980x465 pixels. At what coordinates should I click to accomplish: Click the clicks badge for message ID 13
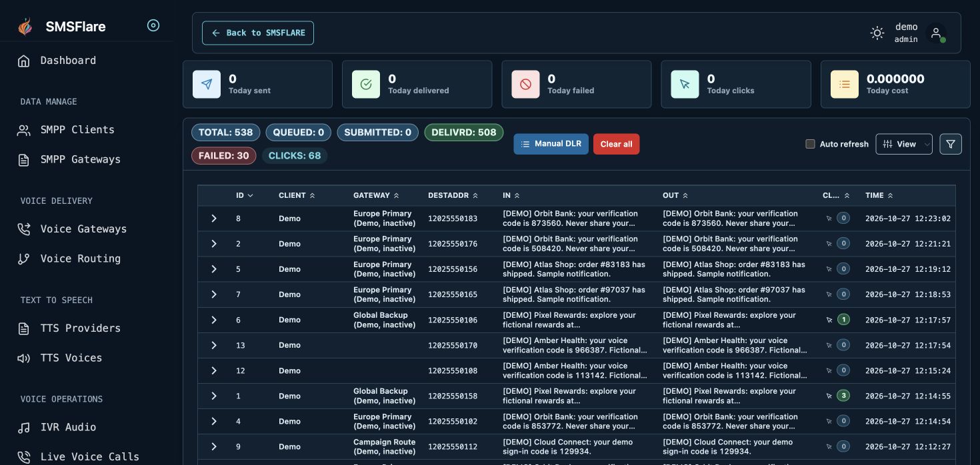pos(843,345)
